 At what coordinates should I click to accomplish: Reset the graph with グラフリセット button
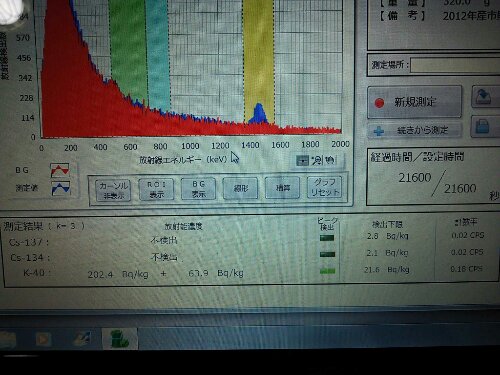pos(325,187)
